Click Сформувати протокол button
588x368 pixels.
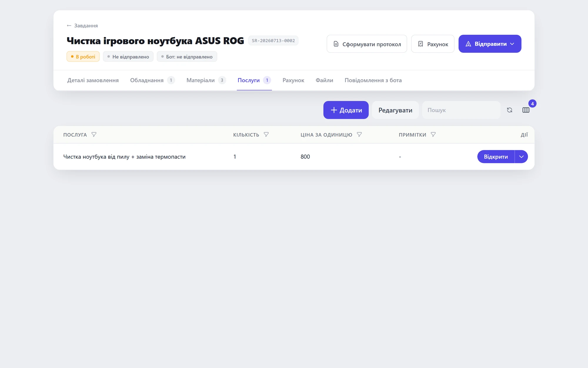(x=367, y=44)
